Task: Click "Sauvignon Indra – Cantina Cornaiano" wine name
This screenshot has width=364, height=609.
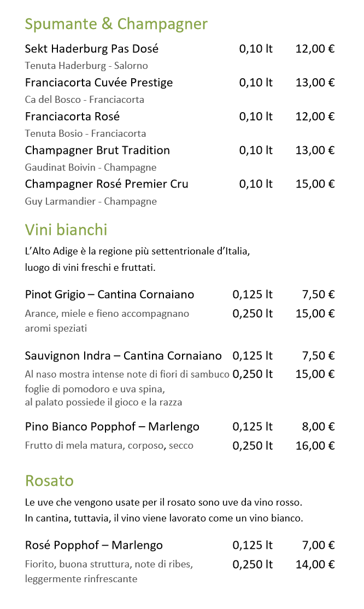Action: click(x=123, y=356)
